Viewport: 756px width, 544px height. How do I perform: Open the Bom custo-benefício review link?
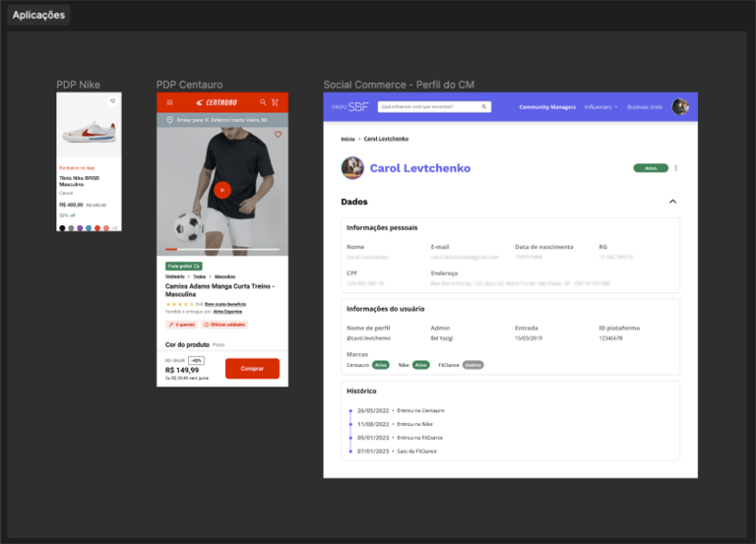tap(225, 304)
